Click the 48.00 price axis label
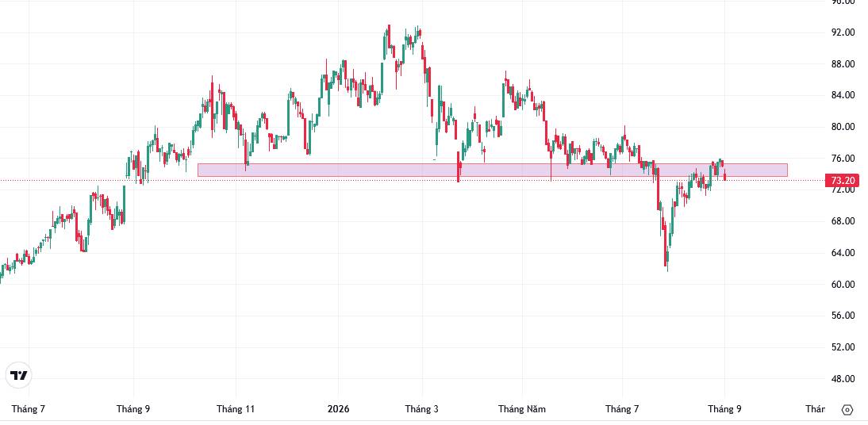Image resolution: width=868 pixels, height=425 pixels. [843, 379]
